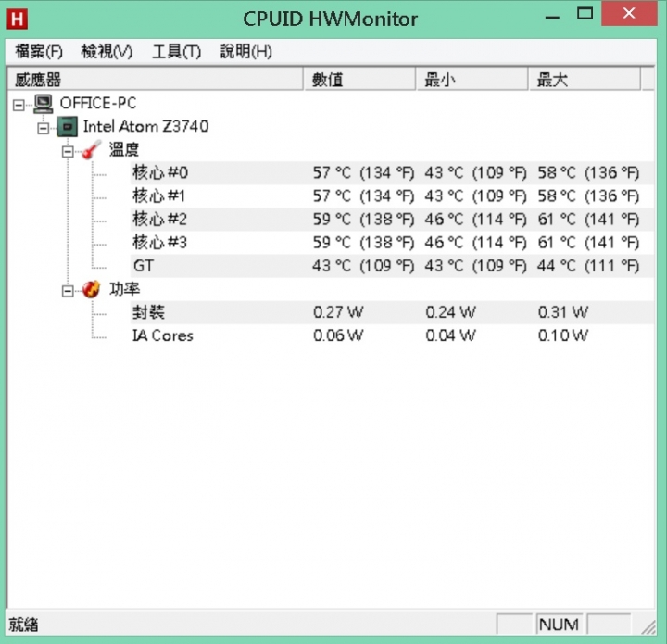
Task: Click IA Cores maximum value 0.10 W
Action: [x=563, y=335]
